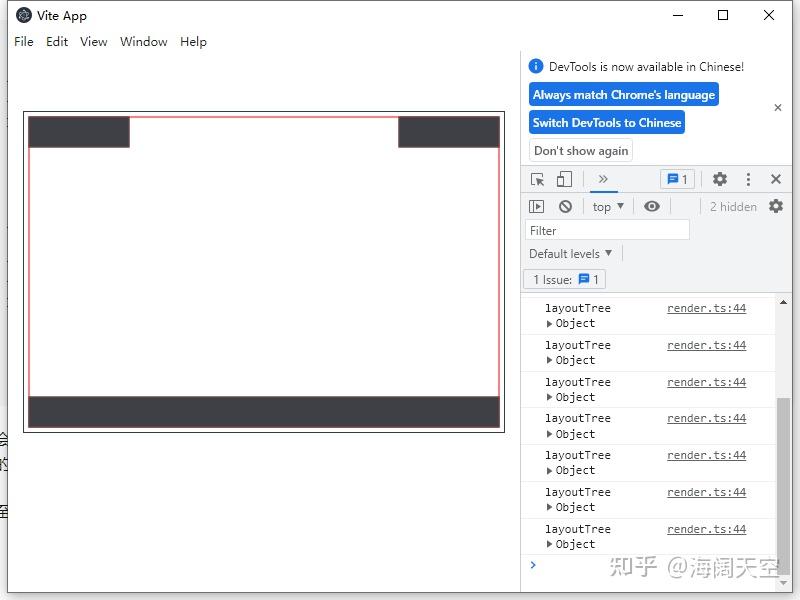
Task: Show the console sidebar icon
Action: pyautogui.click(x=536, y=206)
